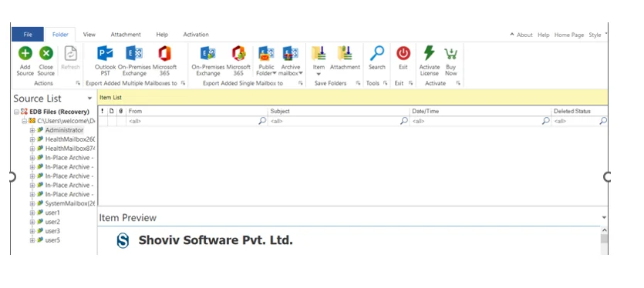Viewport: 644px width, 288px height.
Task: Expand the SystemMailbox node
Action: click(32, 203)
